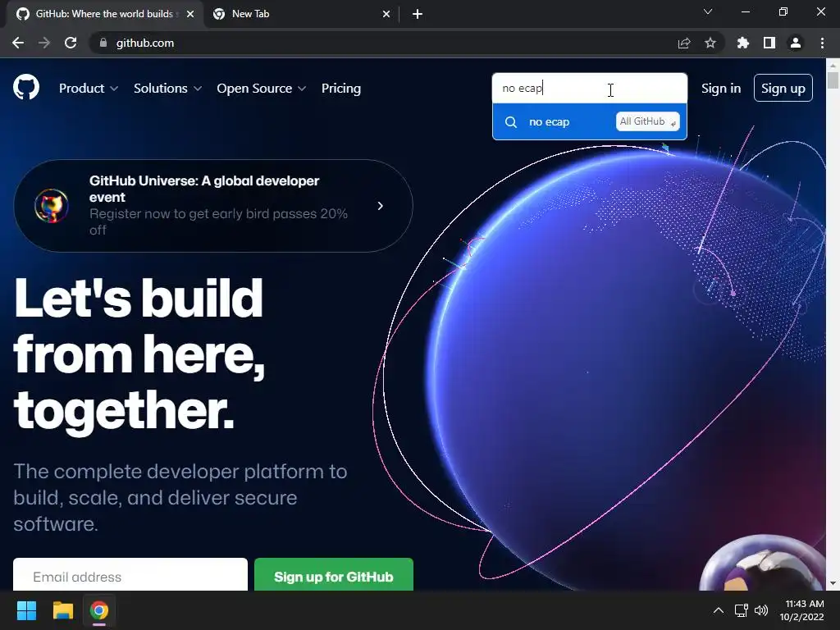
Task: Select the 'no ecap' search suggestion
Action: (589, 121)
